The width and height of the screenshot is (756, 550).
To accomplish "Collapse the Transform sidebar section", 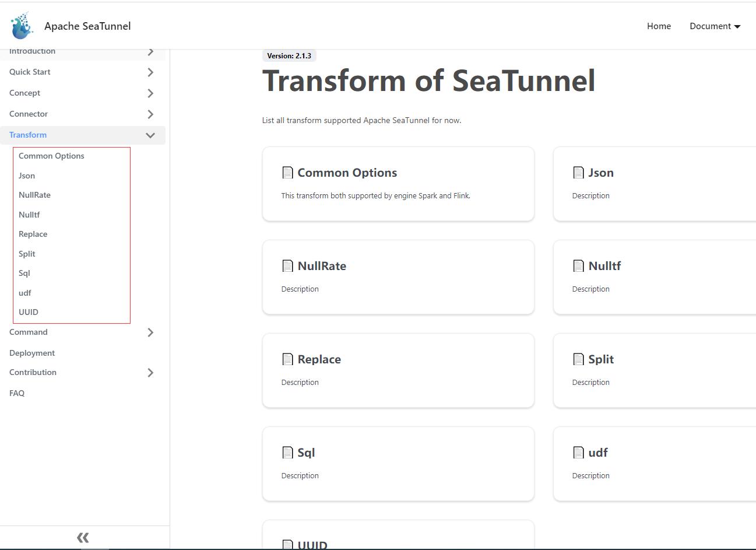I will coord(150,135).
